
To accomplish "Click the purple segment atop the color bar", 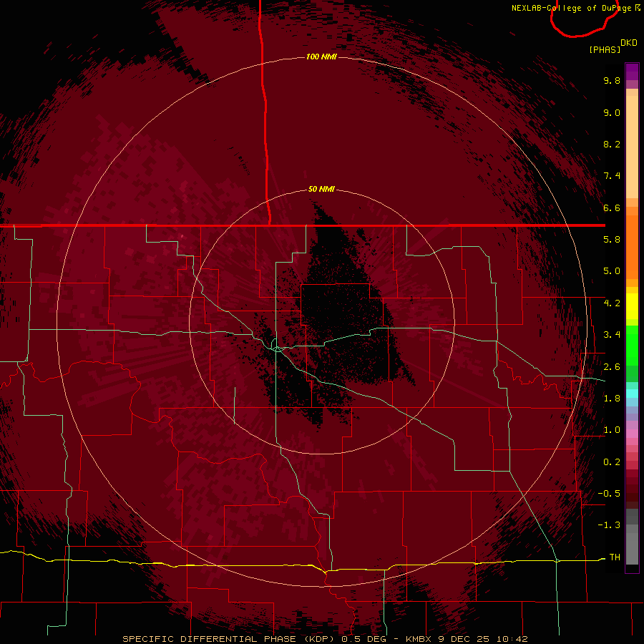I will 632,72.
